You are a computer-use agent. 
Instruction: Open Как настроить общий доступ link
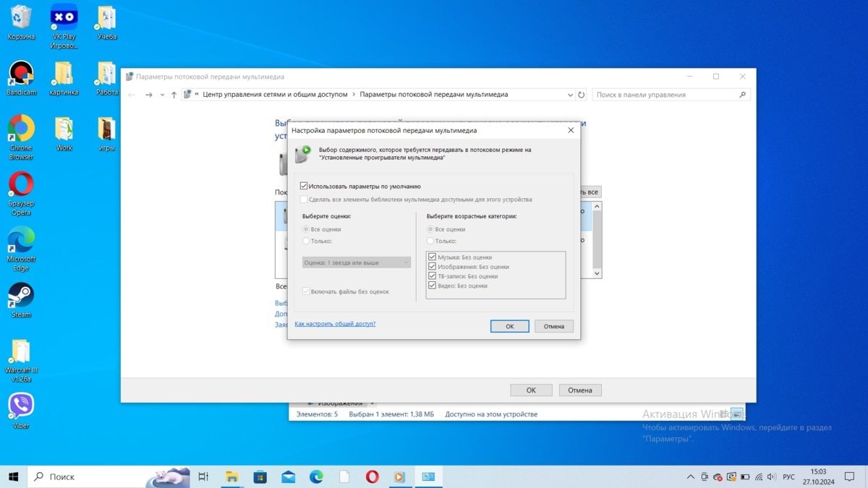(335, 324)
